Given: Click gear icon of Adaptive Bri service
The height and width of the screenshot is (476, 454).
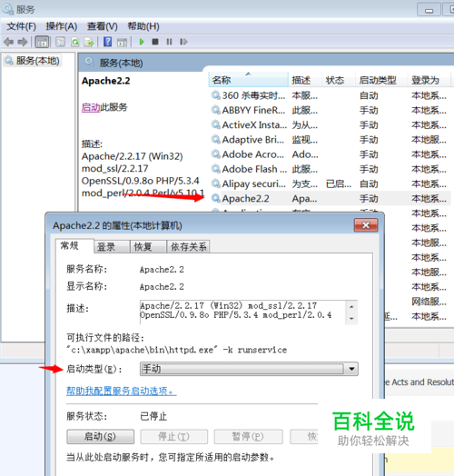Looking at the screenshot, I should [216, 139].
